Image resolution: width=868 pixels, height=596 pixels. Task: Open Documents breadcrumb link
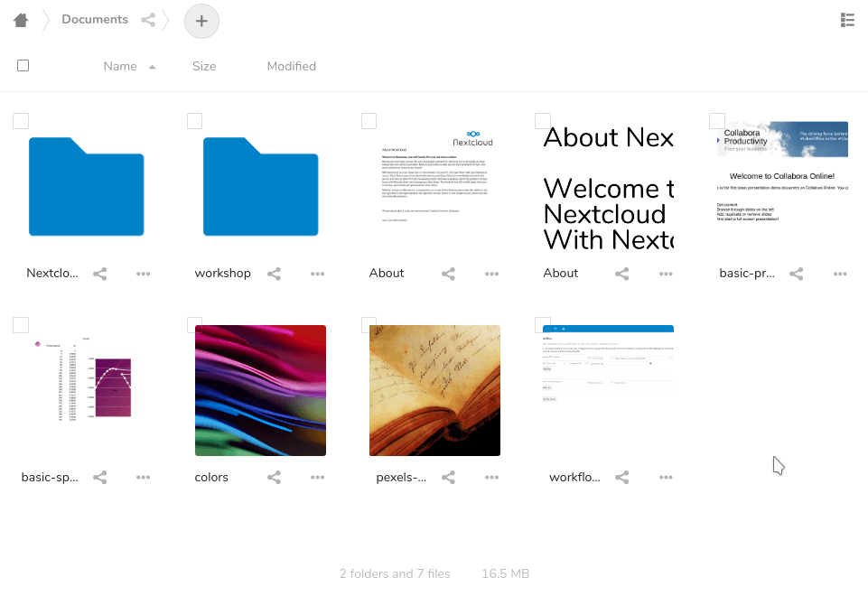pyautogui.click(x=95, y=19)
